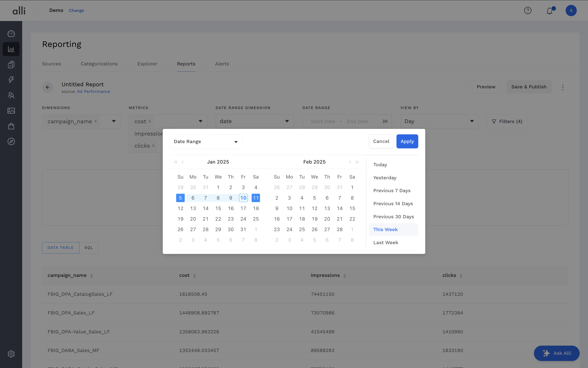Open the settings gear in sidebar
The width and height of the screenshot is (588, 368).
[x=11, y=354]
